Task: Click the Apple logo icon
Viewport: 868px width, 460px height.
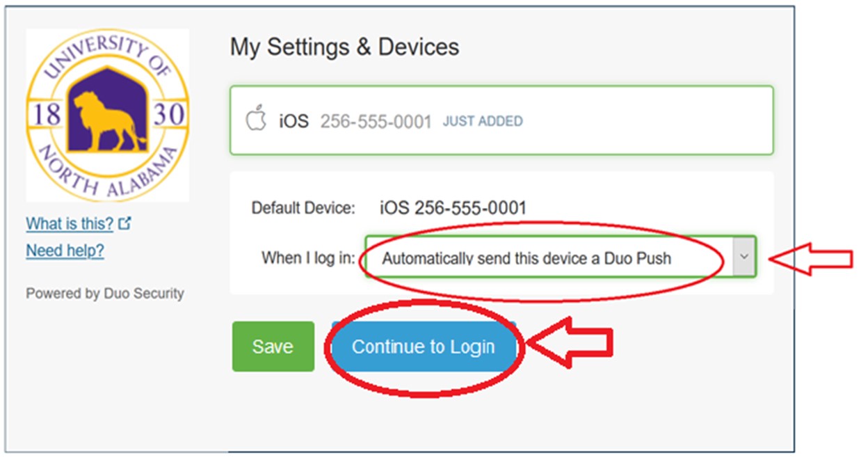Action: (x=257, y=119)
